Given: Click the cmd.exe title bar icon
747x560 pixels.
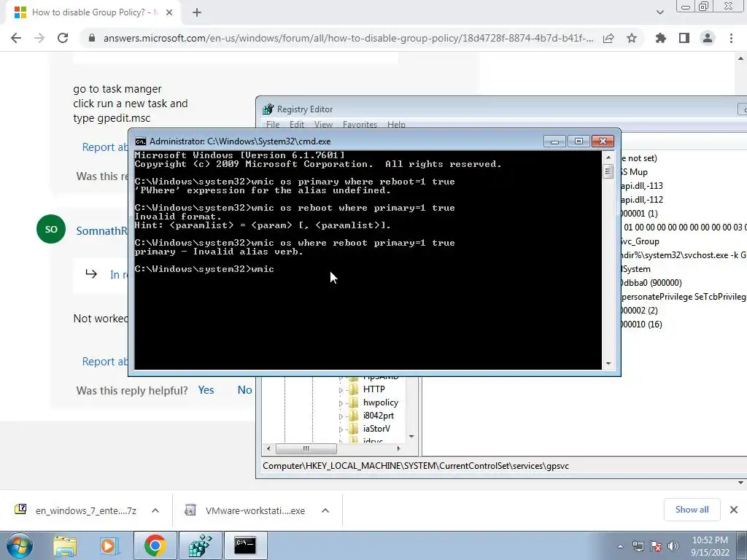Looking at the screenshot, I should click(x=141, y=141).
